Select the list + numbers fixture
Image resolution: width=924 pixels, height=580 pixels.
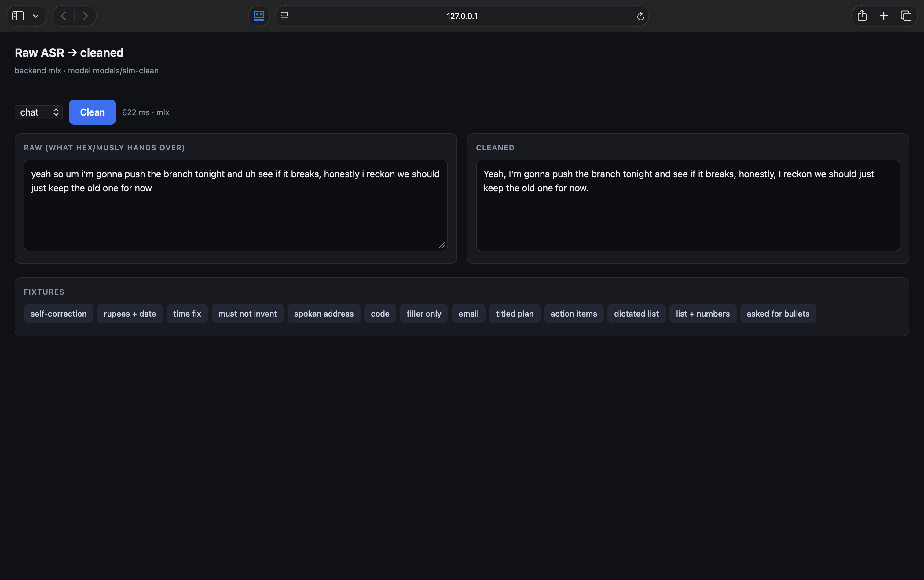(x=703, y=314)
